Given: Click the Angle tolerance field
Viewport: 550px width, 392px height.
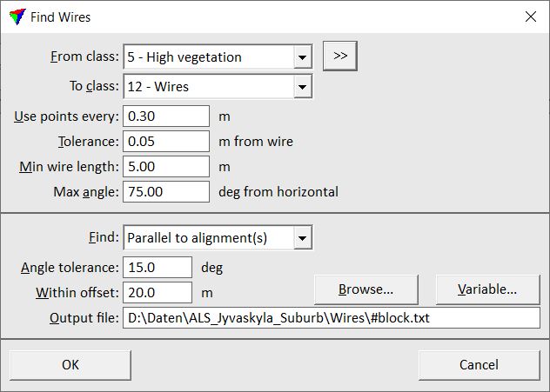Looking at the screenshot, I should pos(158,268).
